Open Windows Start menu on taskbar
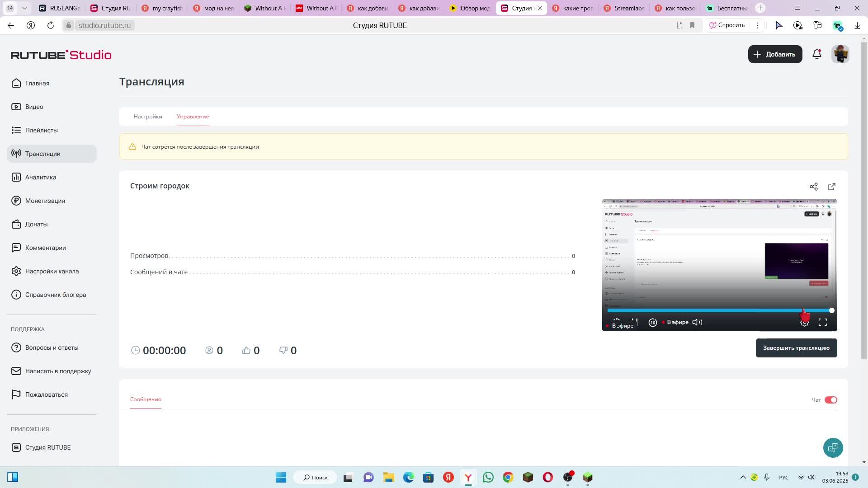Image resolution: width=868 pixels, height=488 pixels. (281, 477)
